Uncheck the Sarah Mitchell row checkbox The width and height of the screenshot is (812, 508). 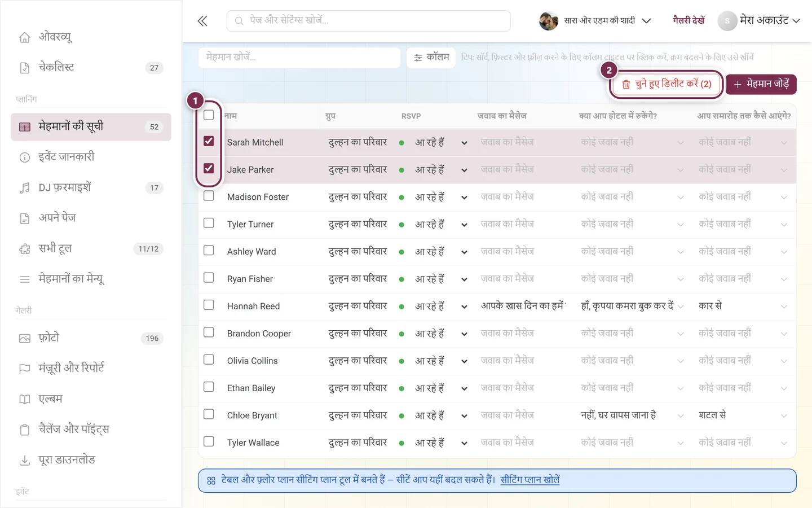tap(209, 141)
